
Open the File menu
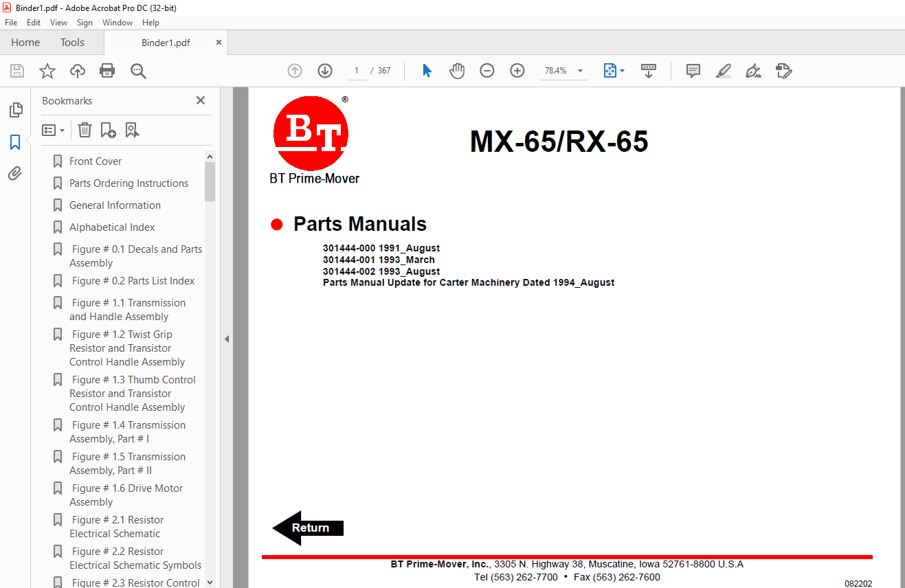(x=11, y=23)
